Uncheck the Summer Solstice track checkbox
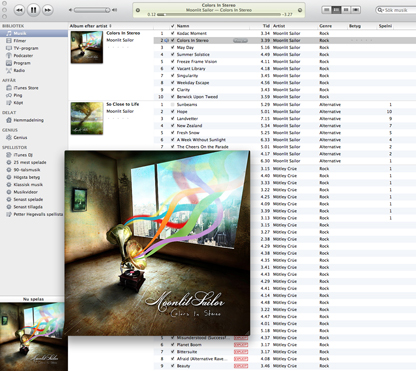The width and height of the screenshot is (416, 371). pyautogui.click(x=172, y=54)
